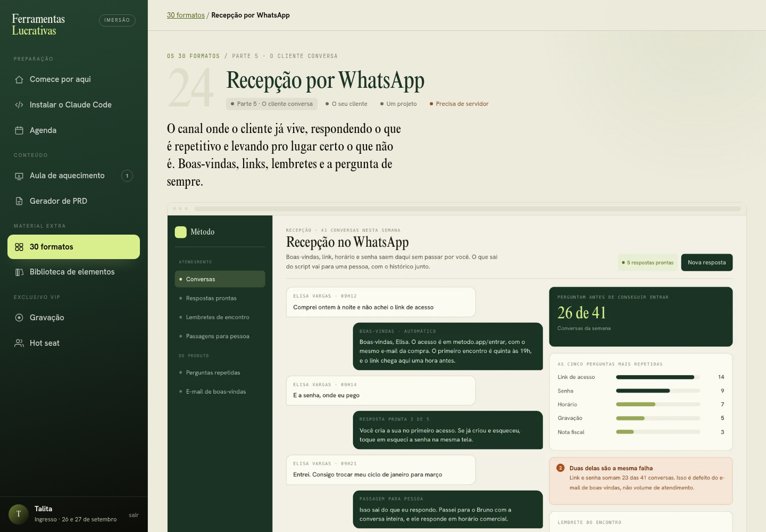
Task: Click the people icon for Hot seat
Action: (19, 343)
